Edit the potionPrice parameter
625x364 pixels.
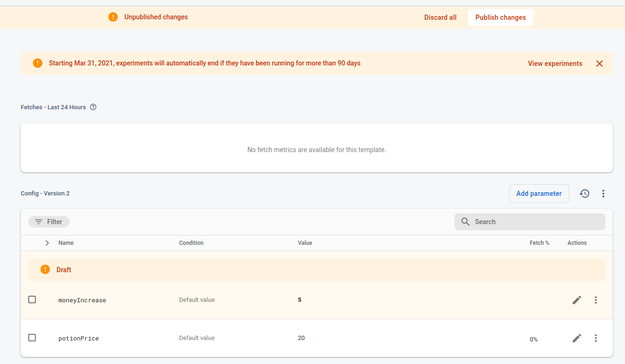click(577, 338)
